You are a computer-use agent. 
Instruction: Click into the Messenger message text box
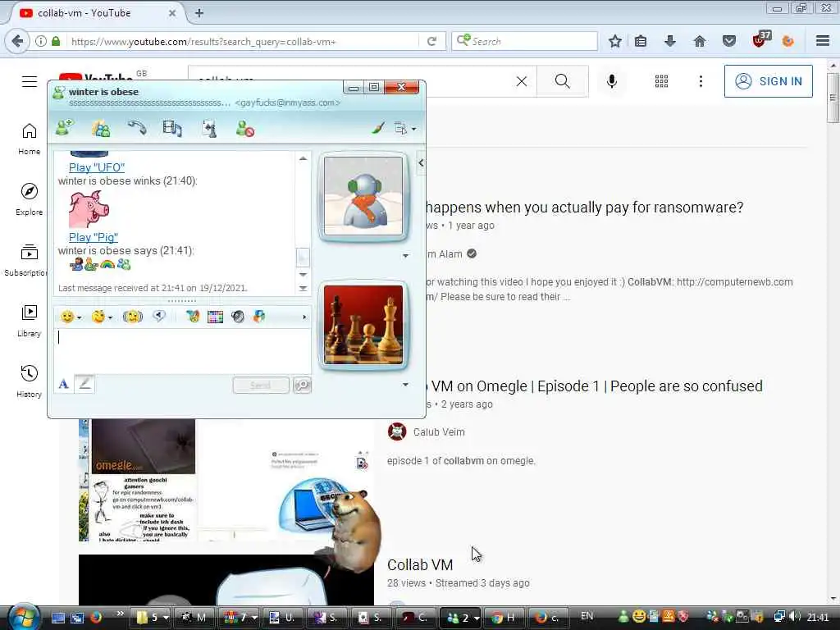click(182, 351)
